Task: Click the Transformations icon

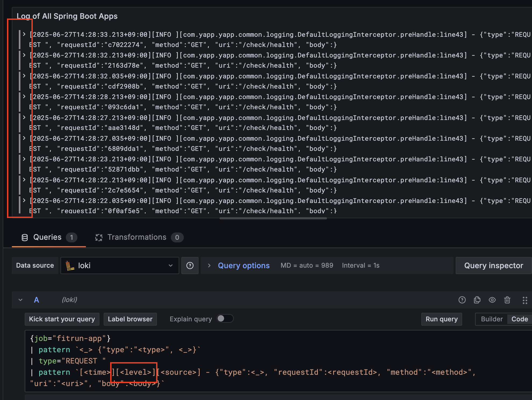Action: coord(99,238)
